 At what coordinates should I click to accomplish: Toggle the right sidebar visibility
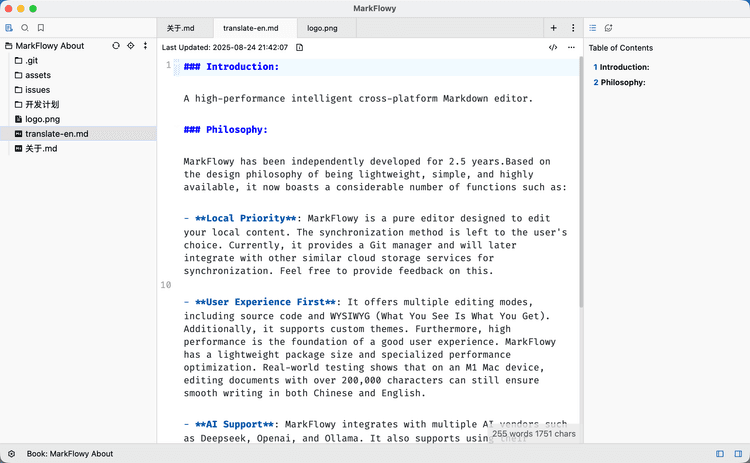[737, 454]
